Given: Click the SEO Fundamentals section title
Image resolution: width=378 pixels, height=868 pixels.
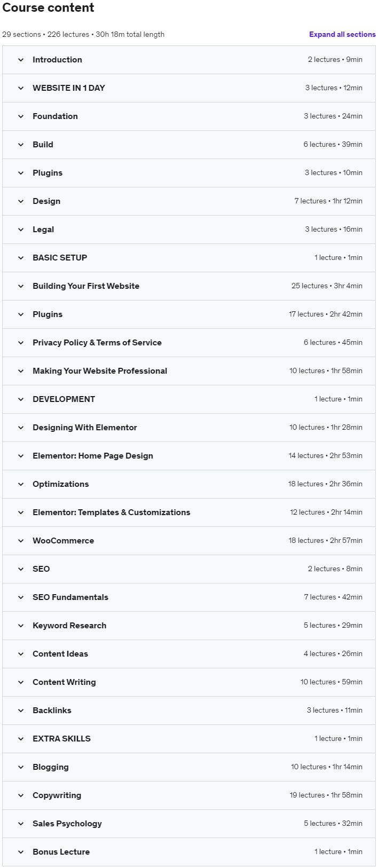Looking at the screenshot, I should pos(70,597).
